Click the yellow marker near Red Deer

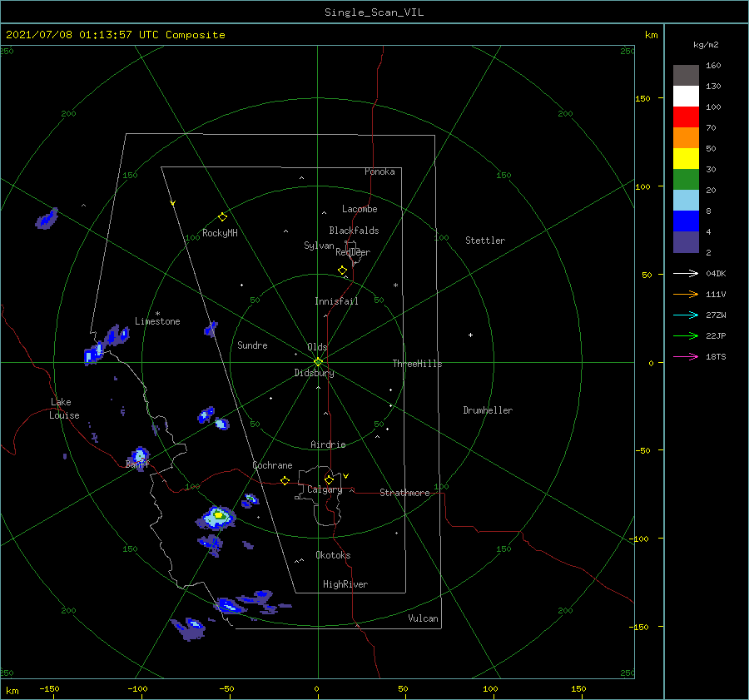pos(342,271)
